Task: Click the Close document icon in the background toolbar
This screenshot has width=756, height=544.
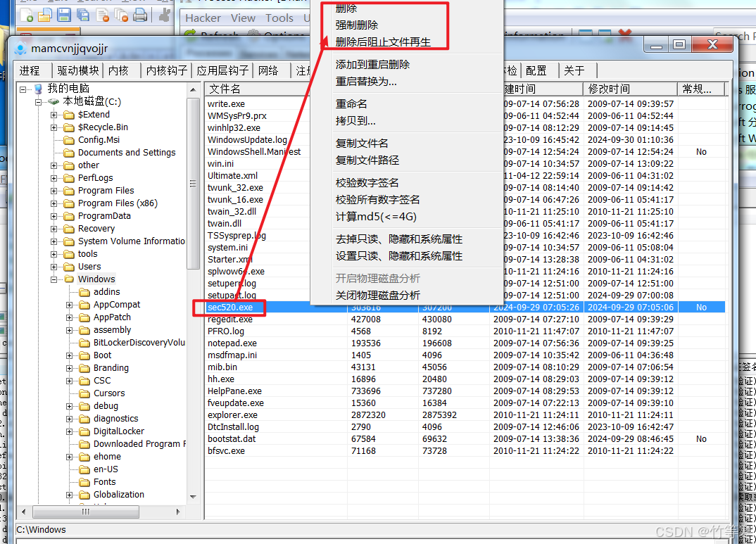Action: (x=102, y=15)
